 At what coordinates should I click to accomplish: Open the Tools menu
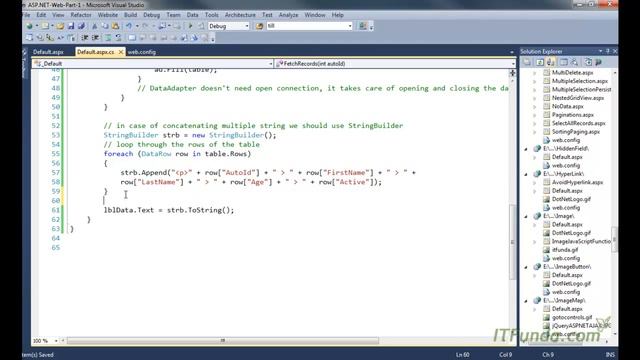(211, 15)
